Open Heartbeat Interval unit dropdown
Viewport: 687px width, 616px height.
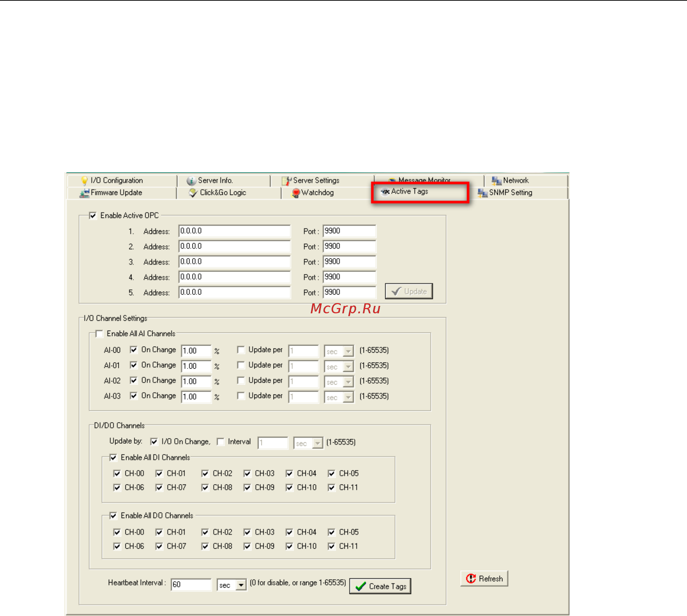click(x=241, y=585)
